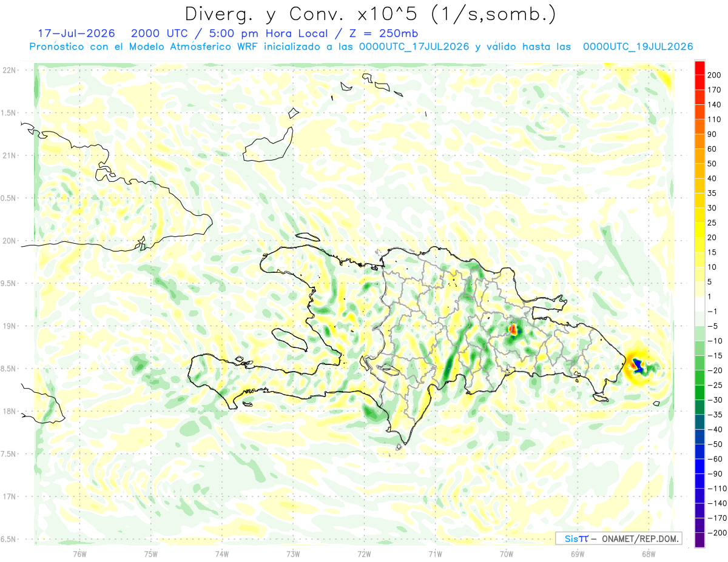Screen dimensions: 728x562
Task: Click the "72W" longitude label
Action: pyautogui.click(x=364, y=554)
